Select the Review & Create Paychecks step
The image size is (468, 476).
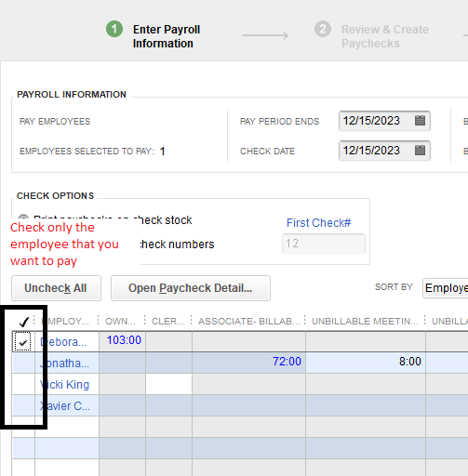(385, 36)
